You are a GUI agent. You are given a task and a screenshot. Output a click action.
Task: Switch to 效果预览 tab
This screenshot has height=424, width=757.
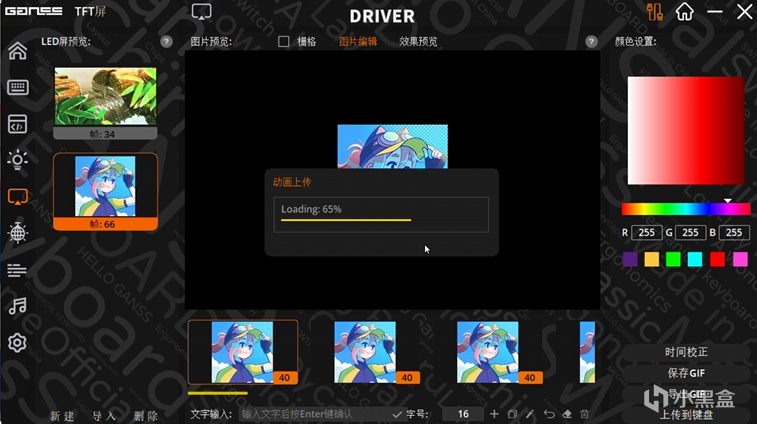pyautogui.click(x=418, y=42)
